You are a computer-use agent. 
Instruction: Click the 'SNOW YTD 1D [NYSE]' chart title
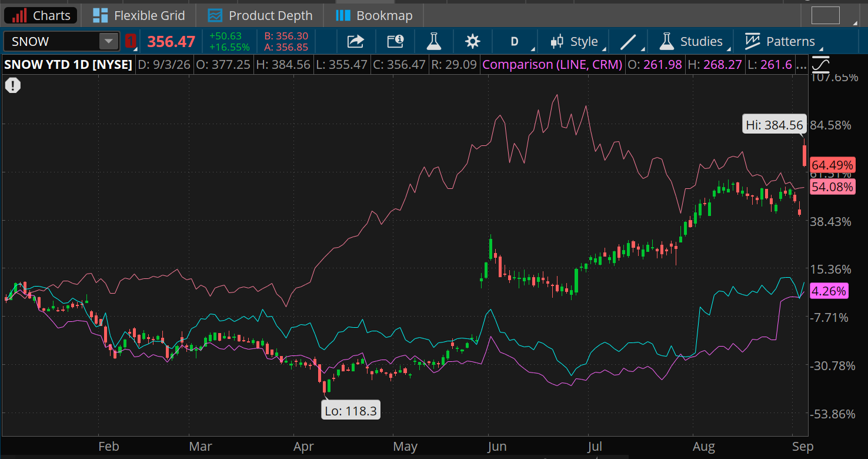click(68, 64)
